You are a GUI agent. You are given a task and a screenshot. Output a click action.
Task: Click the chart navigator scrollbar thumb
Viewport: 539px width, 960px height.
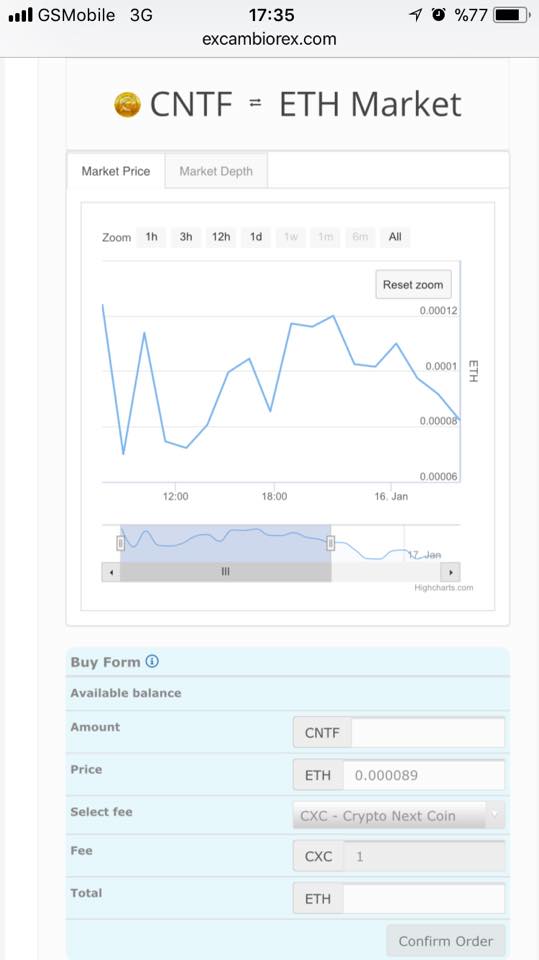225,572
